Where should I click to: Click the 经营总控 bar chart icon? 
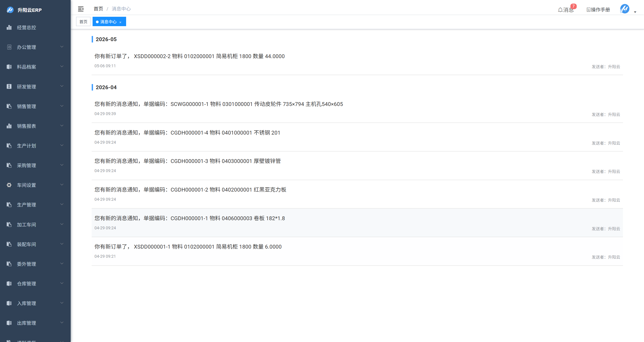click(9, 27)
